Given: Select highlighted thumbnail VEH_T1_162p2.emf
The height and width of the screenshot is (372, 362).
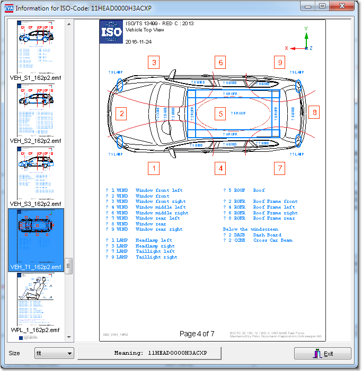Looking at the screenshot, I should [x=36, y=240].
